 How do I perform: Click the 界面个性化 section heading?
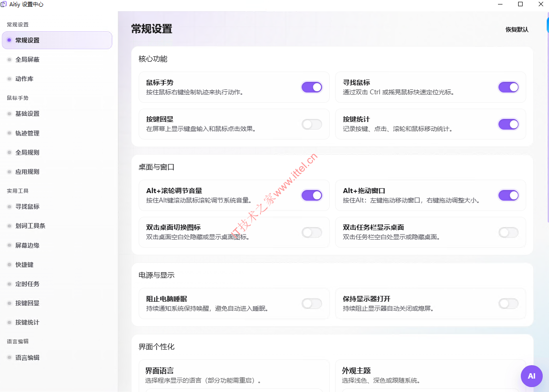coord(157,347)
